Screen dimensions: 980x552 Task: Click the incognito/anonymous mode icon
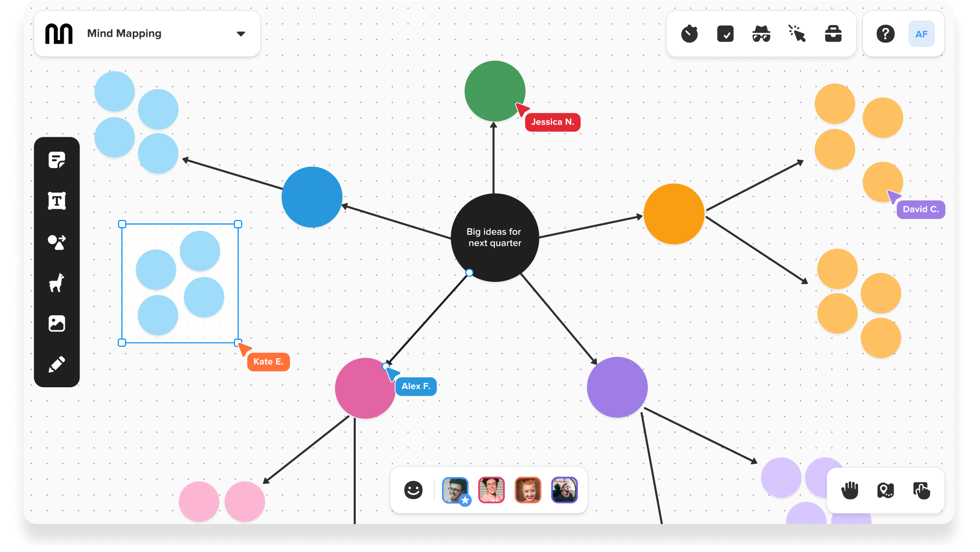(x=762, y=34)
